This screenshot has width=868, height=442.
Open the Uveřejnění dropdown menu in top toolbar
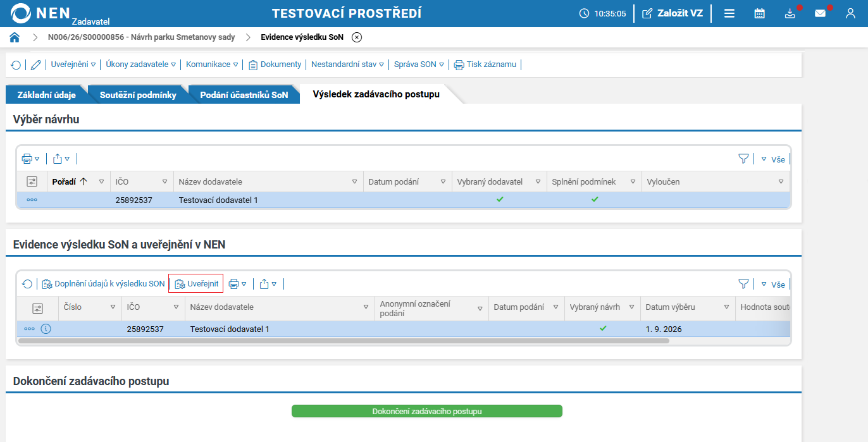click(x=73, y=64)
